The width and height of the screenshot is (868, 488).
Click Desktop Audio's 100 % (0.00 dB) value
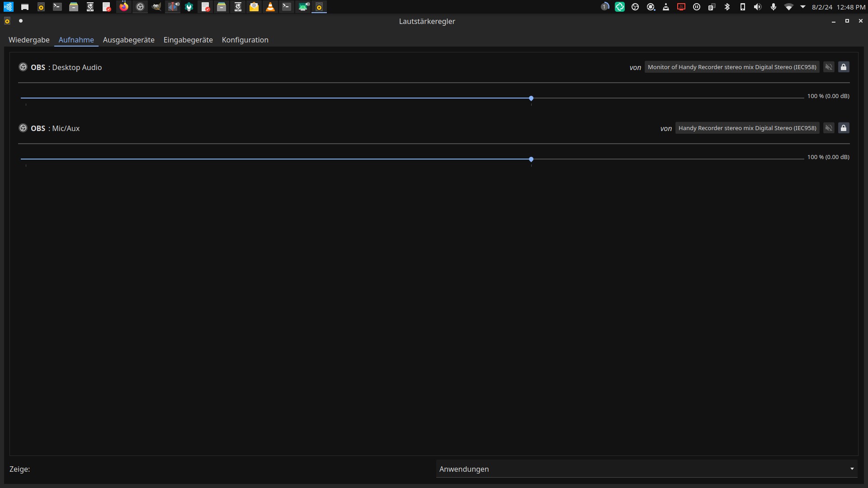tap(828, 96)
